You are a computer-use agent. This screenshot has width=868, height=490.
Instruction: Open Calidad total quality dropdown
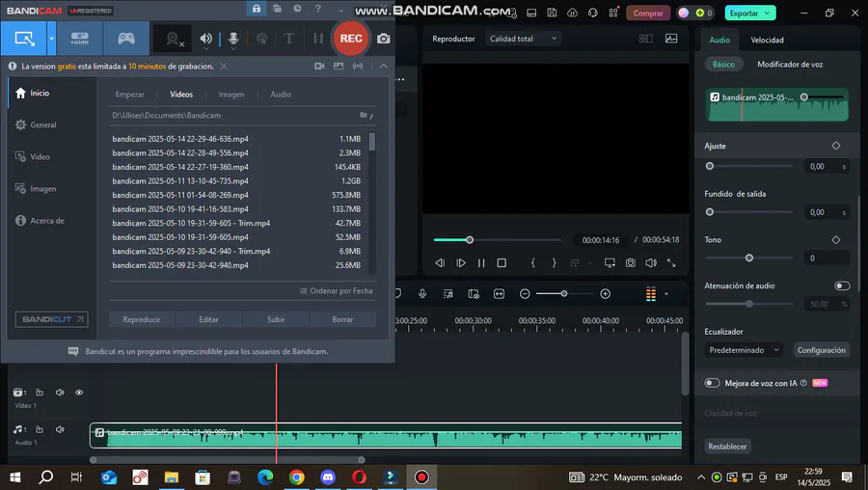tap(523, 39)
